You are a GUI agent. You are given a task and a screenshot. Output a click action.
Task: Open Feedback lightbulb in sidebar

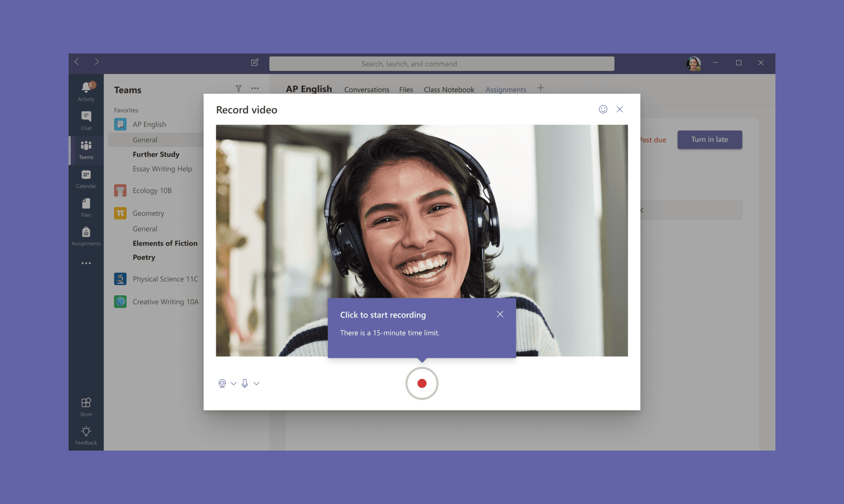click(86, 435)
